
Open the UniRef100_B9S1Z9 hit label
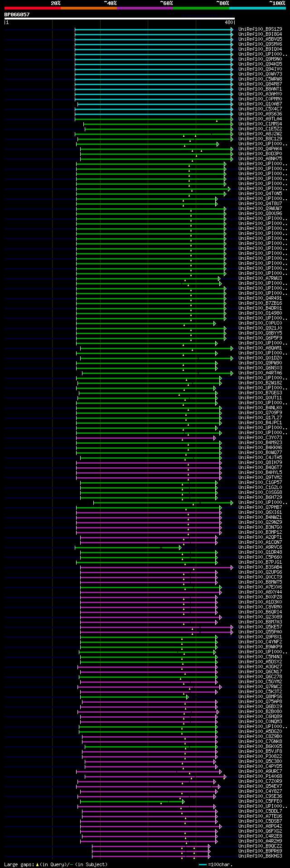click(260, 29)
